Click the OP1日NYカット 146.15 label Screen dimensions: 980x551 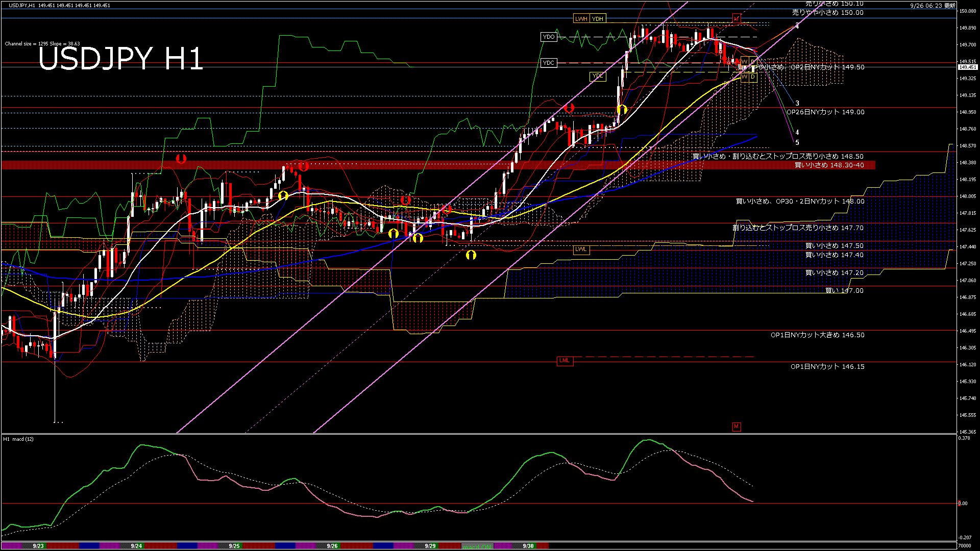(827, 367)
